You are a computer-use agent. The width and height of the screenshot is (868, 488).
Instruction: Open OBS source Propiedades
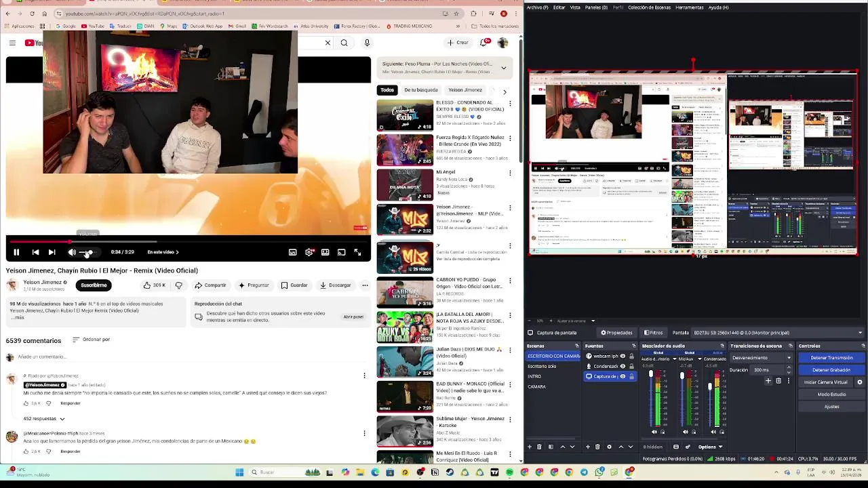(616, 333)
